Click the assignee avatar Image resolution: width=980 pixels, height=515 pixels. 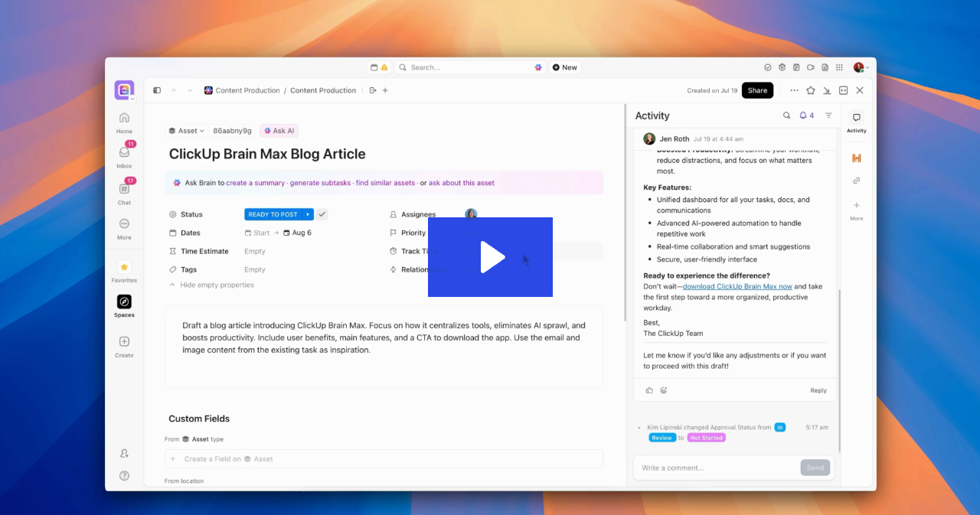pos(471,214)
